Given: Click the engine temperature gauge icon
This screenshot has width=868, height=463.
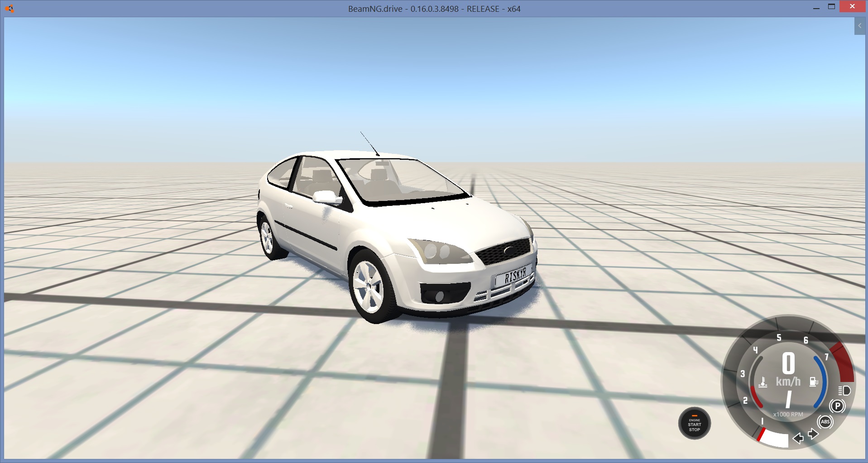Looking at the screenshot, I should coord(763,382).
